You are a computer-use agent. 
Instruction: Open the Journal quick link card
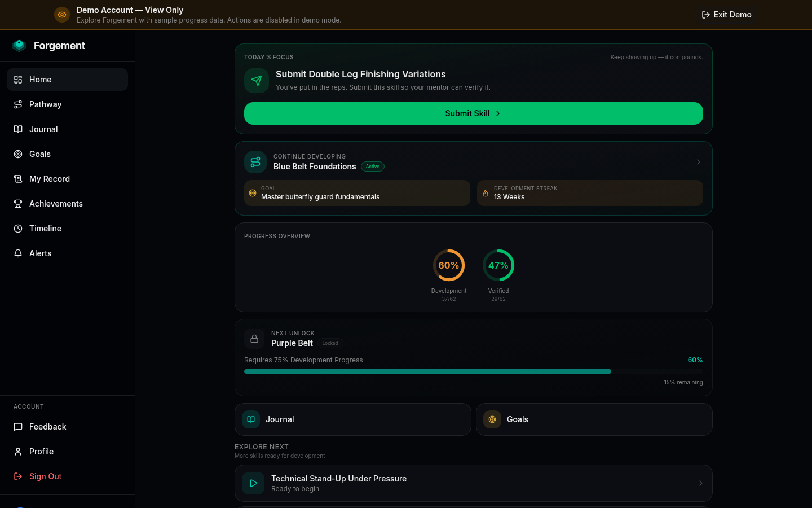[353, 419]
